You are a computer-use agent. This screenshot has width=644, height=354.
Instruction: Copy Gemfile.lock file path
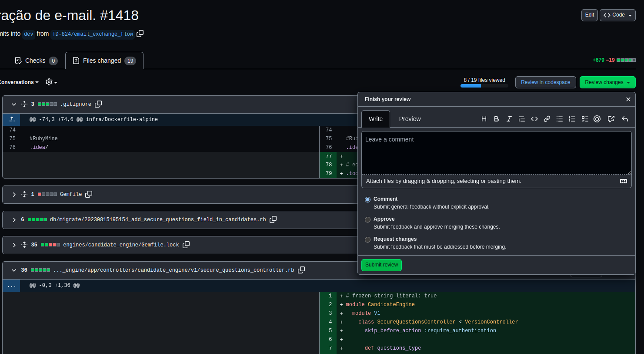(x=186, y=245)
